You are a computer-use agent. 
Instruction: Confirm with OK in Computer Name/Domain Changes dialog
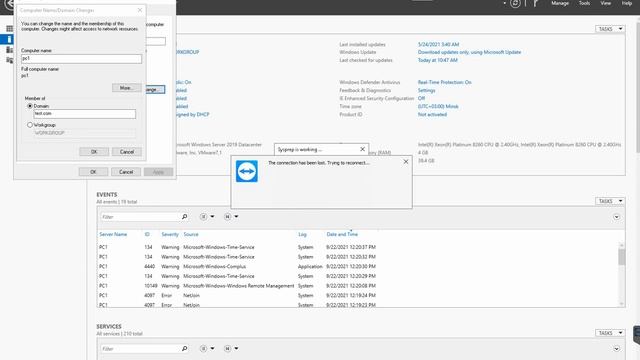94,152
